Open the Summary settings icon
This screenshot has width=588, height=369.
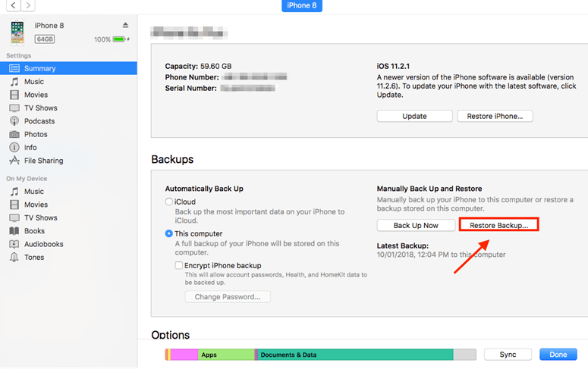(14, 68)
